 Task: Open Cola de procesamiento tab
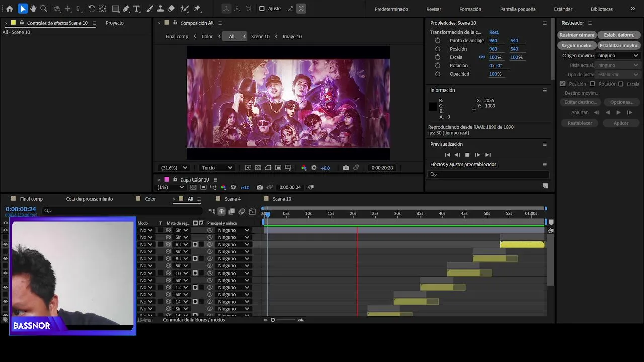[x=90, y=199]
